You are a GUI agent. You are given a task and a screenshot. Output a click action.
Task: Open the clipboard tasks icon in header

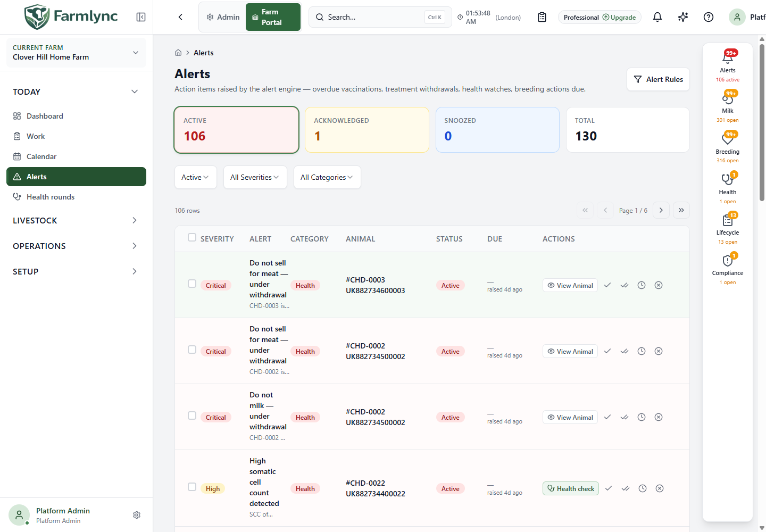[x=542, y=17]
